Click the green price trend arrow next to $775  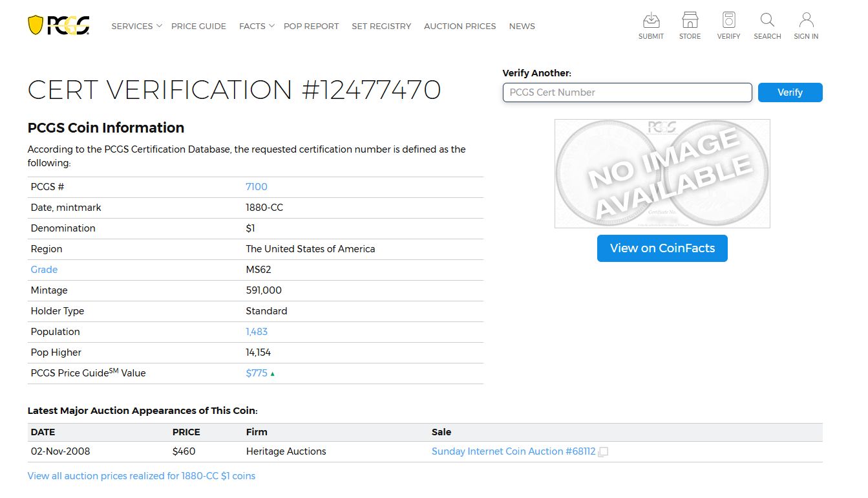coord(273,374)
